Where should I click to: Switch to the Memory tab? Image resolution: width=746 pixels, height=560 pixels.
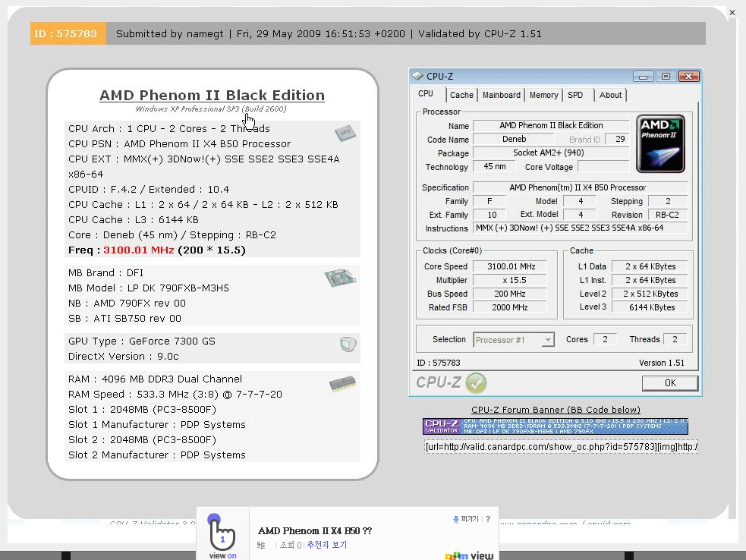pos(544,95)
